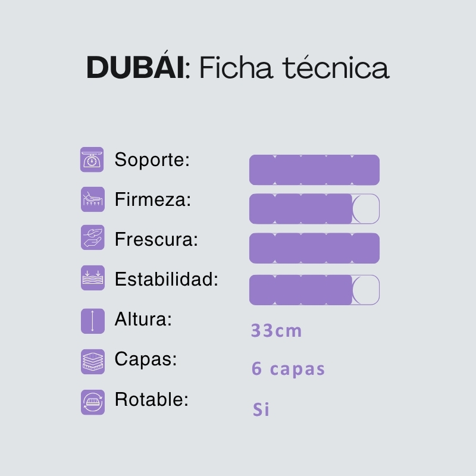
Task: Click the Estabilidad waves icon
Action: (x=92, y=278)
